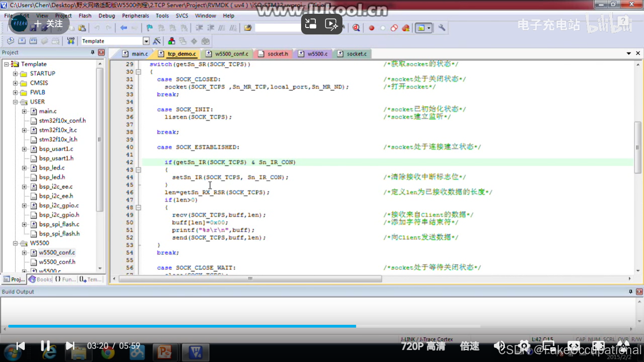The image size is (644, 362).
Task: Click the 倍速 playback speed button
Action: (470, 346)
